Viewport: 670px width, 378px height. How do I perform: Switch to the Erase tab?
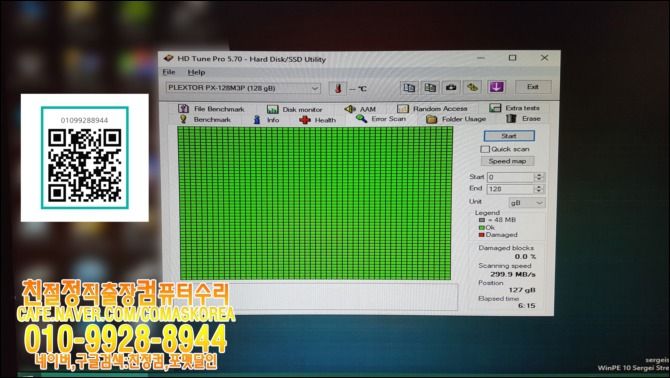pos(523,118)
